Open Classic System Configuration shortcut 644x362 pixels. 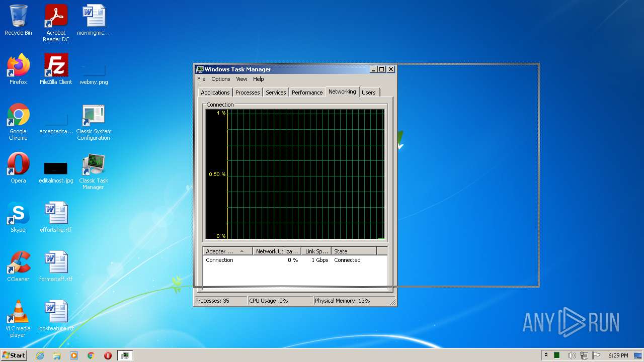tap(94, 122)
